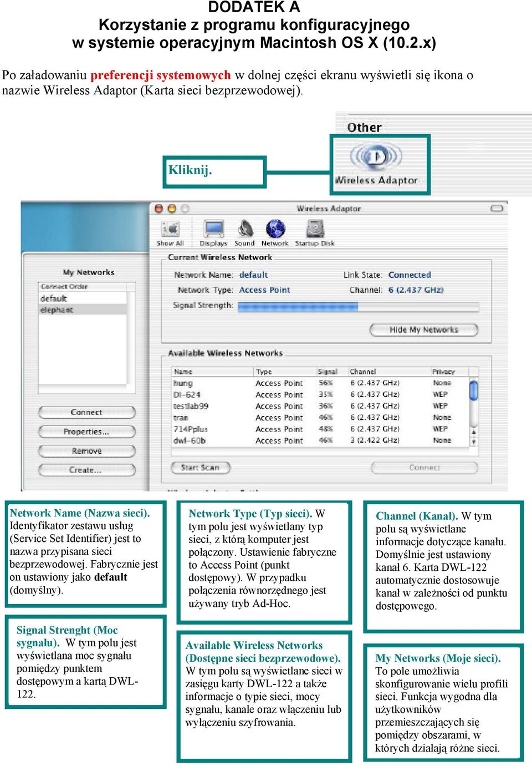Screen dimensions: 532x766
Task: Click the Network Type value Access Point
Action: 264,290
